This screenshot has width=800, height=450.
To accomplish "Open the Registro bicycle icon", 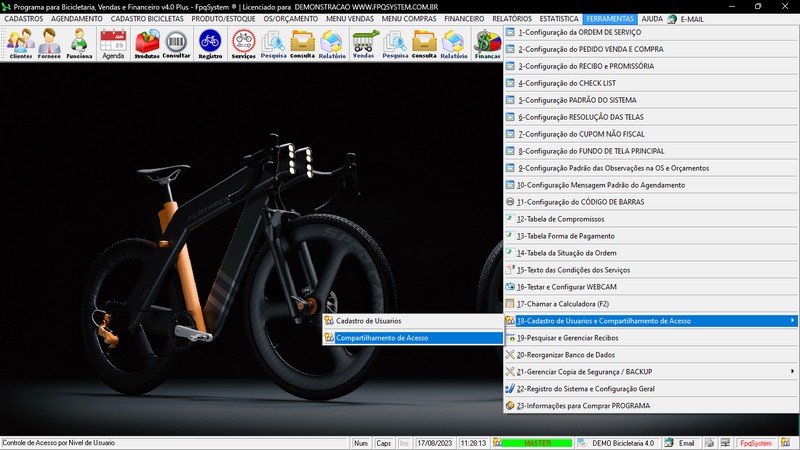I will point(210,43).
